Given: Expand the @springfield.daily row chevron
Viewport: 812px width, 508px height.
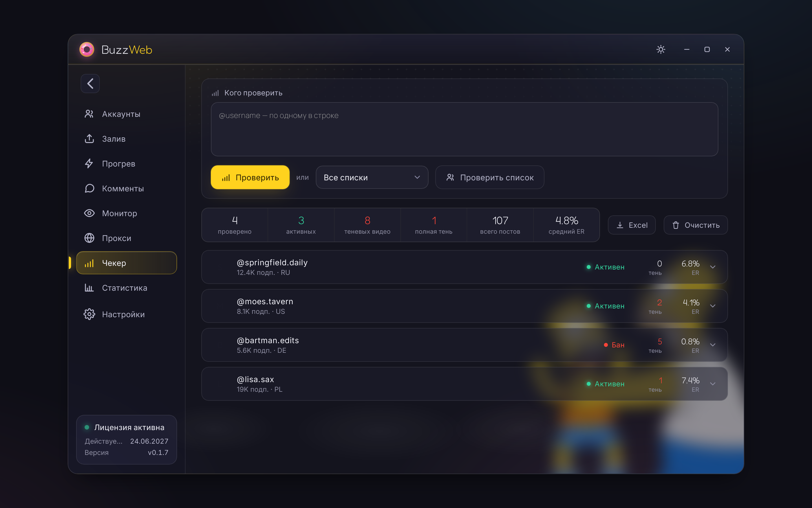Looking at the screenshot, I should click(713, 267).
